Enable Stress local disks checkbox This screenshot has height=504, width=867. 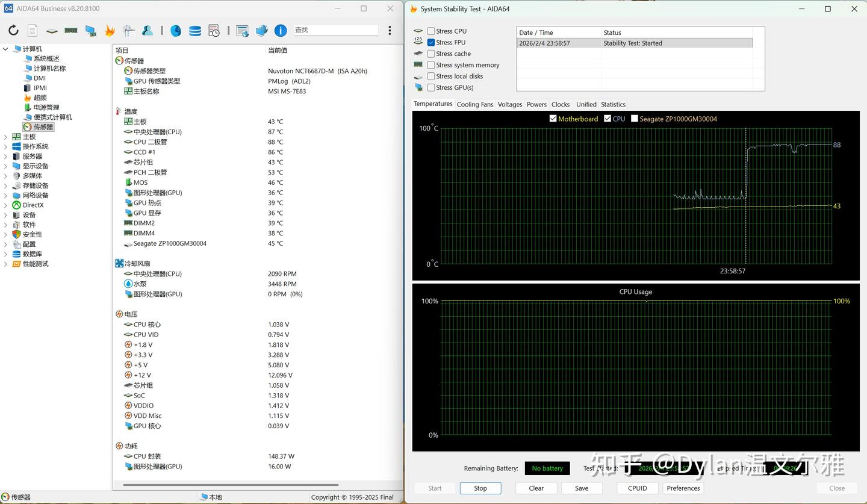[431, 76]
